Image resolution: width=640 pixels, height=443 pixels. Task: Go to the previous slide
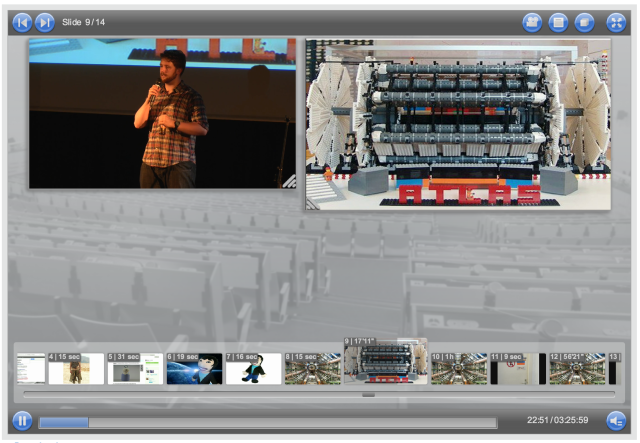[22, 22]
